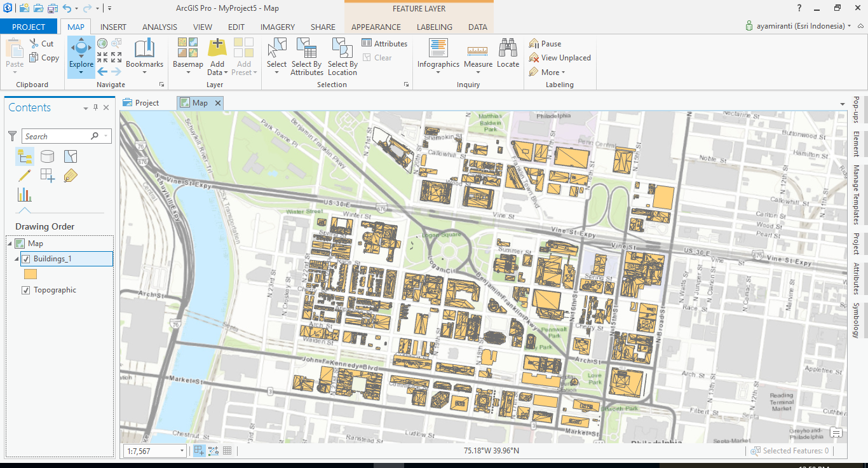Open the APPEARANCE feature layer tab
868x468 pixels.
pos(376,27)
